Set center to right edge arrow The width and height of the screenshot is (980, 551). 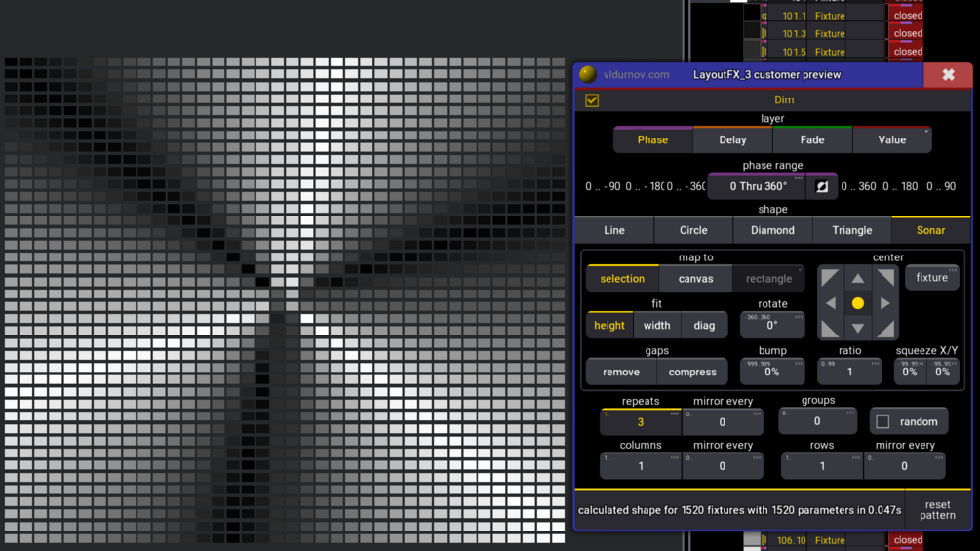(885, 303)
